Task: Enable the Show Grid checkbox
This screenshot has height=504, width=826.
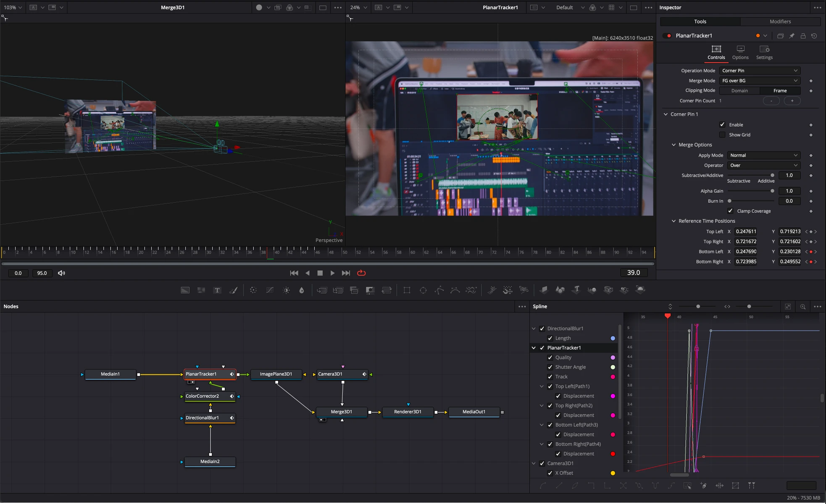Action: 723,134
